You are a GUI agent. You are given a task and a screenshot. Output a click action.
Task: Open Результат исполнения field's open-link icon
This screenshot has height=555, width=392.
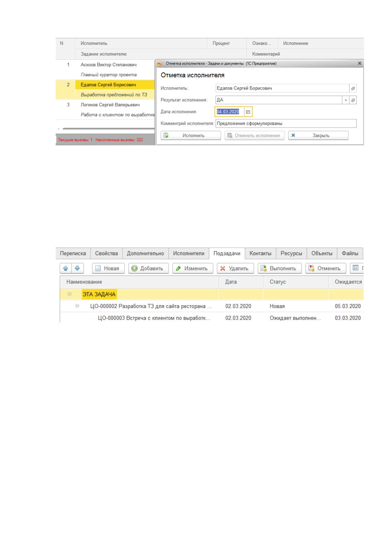353,100
